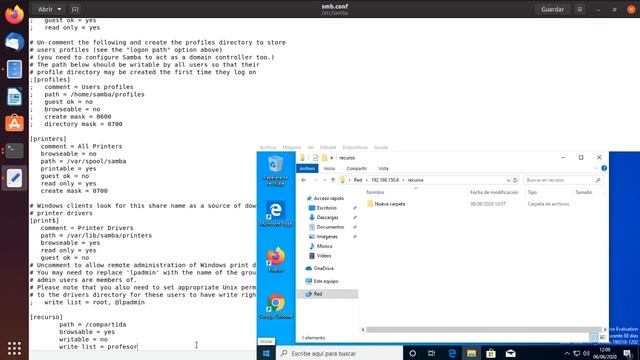Click Explorer horizontal scrollbar
The width and height of the screenshot is (640, 360).
pos(483,329)
